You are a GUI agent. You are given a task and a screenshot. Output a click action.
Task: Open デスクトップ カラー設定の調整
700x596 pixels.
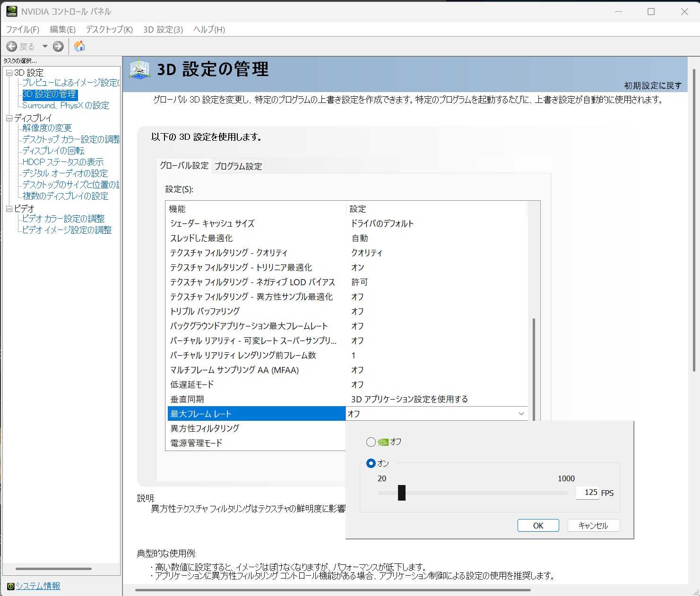71,139
